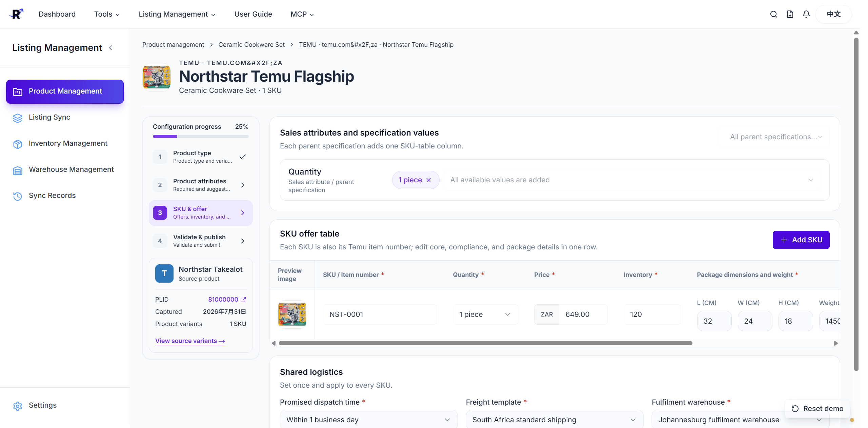Click the SKU table scroll-left arrow

click(274, 343)
